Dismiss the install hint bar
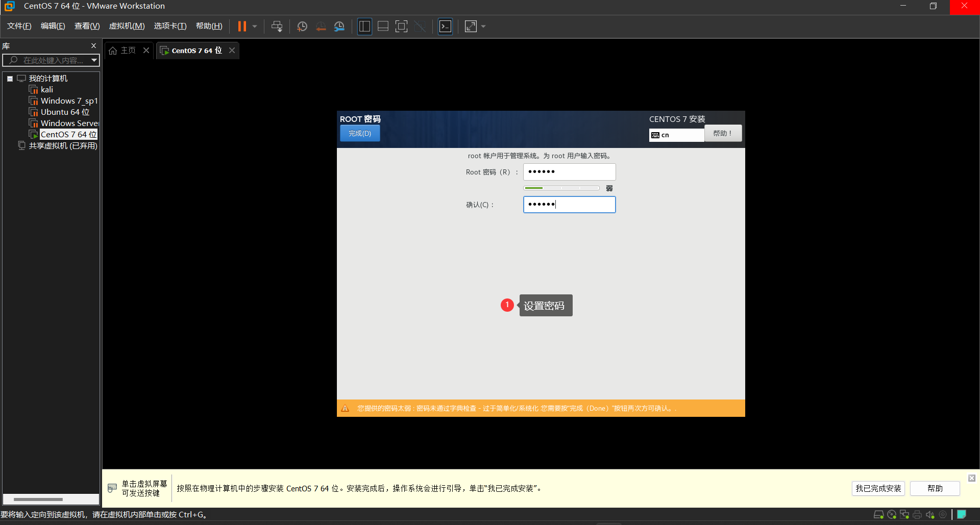This screenshot has width=980, height=525. coord(972,478)
